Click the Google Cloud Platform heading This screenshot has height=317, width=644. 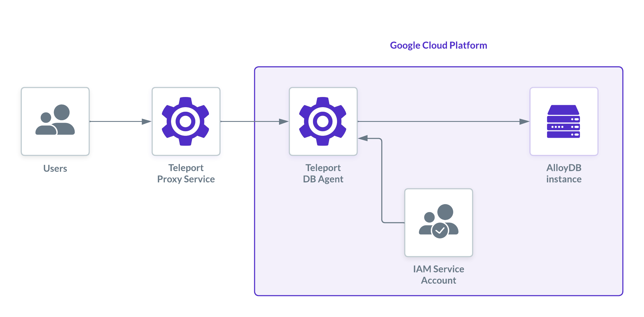438,45
